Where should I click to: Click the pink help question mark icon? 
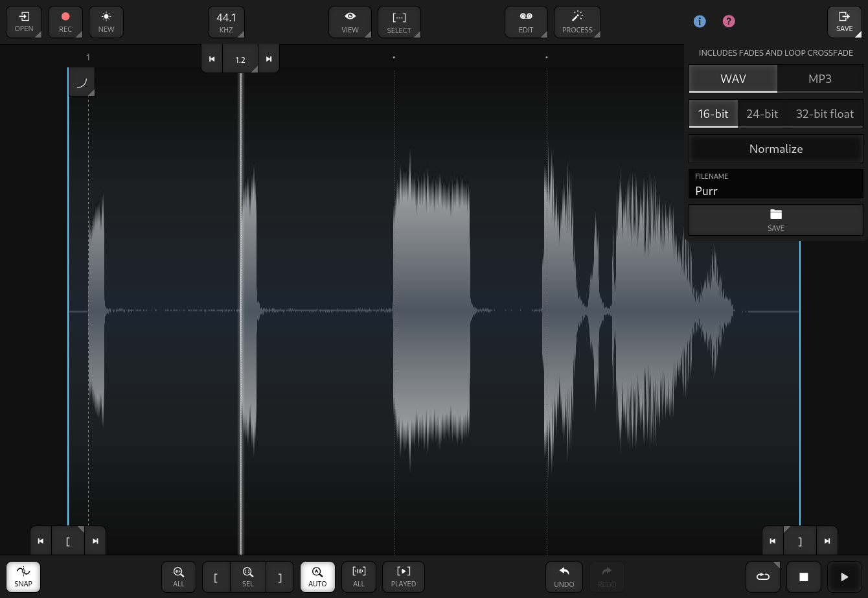[x=729, y=21]
